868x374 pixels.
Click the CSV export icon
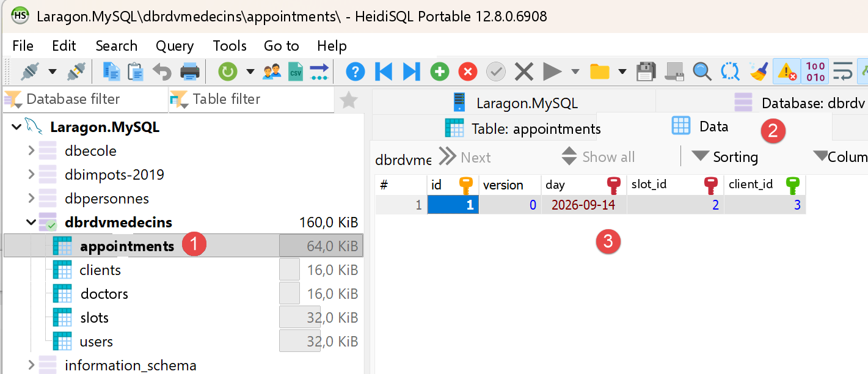click(296, 71)
